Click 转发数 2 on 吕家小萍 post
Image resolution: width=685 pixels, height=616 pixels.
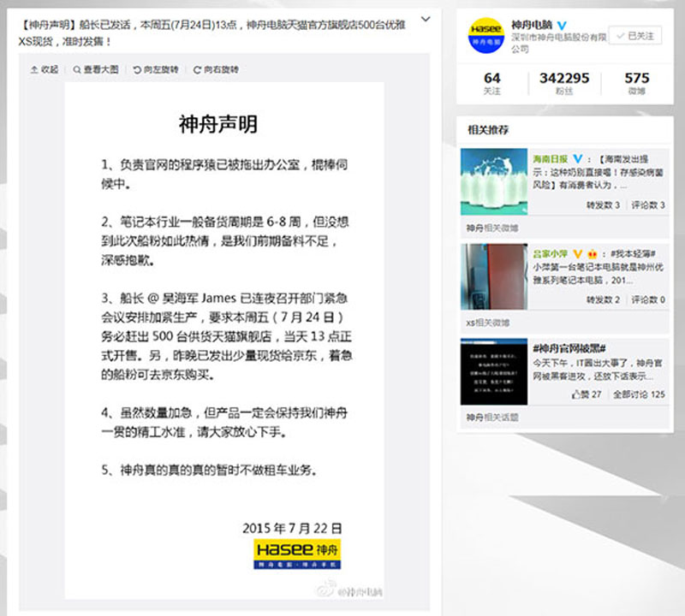coord(603,299)
